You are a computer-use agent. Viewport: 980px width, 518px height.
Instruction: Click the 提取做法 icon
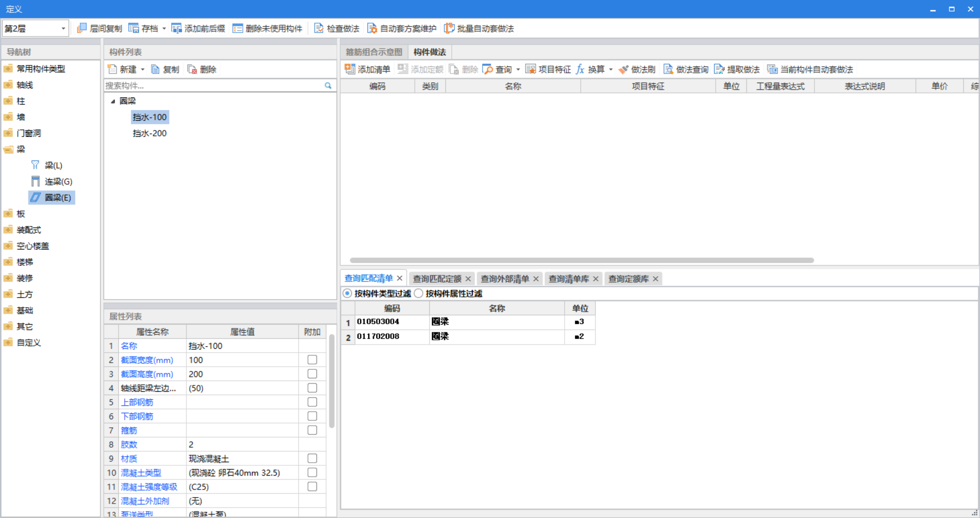tap(719, 69)
